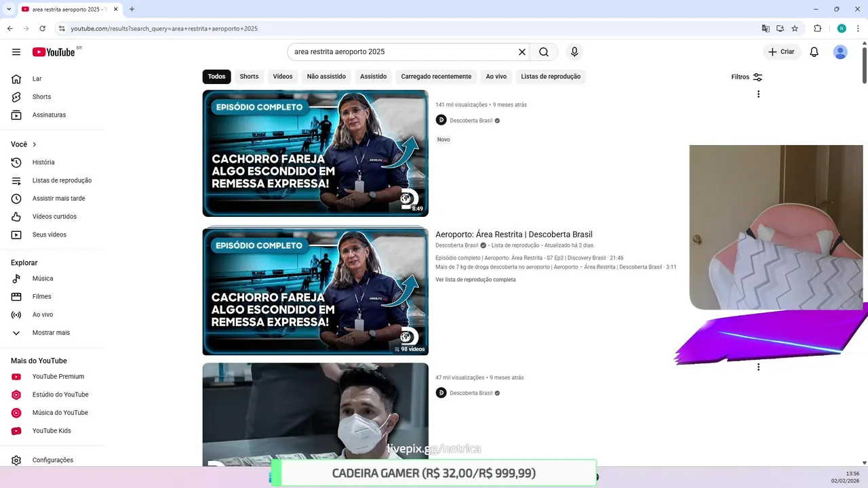Screen dimensions: 868x488
Task: Open the tab search dropdown arrow
Action: coord(9,9)
